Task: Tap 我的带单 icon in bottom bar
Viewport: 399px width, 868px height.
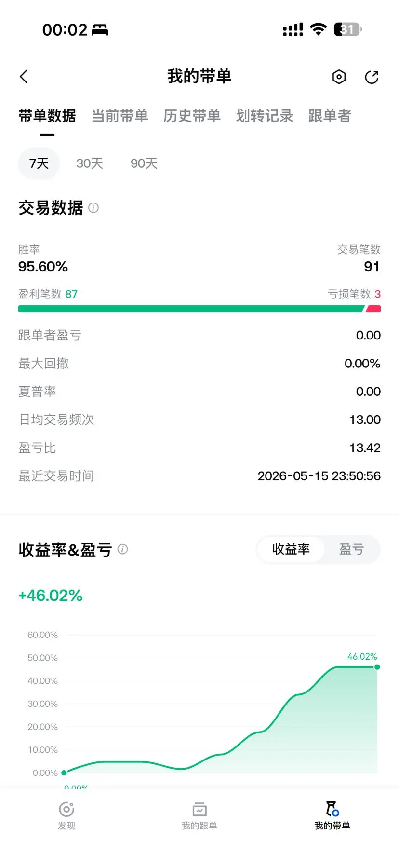Action: (332, 809)
